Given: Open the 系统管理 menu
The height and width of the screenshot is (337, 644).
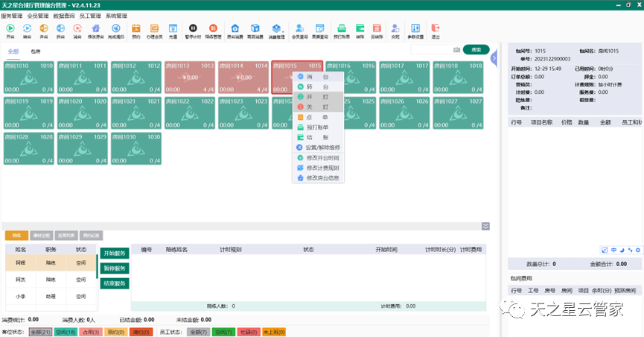Looking at the screenshot, I should [x=116, y=15].
